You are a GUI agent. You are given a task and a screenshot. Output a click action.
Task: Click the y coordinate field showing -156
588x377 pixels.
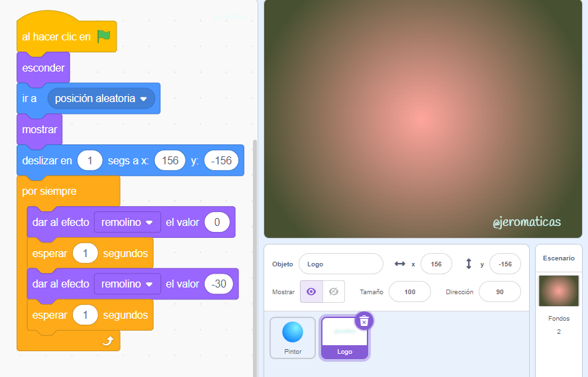pyautogui.click(x=505, y=264)
